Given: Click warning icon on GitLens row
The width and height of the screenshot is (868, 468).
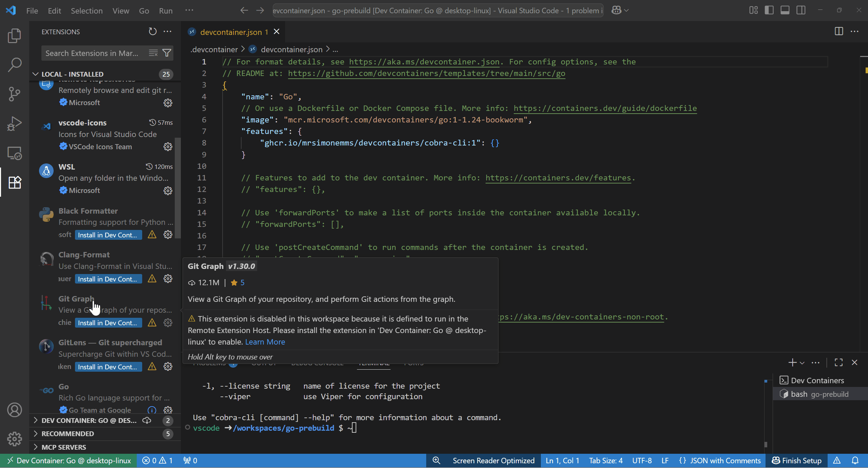Looking at the screenshot, I should pyautogui.click(x=152, y=367).
